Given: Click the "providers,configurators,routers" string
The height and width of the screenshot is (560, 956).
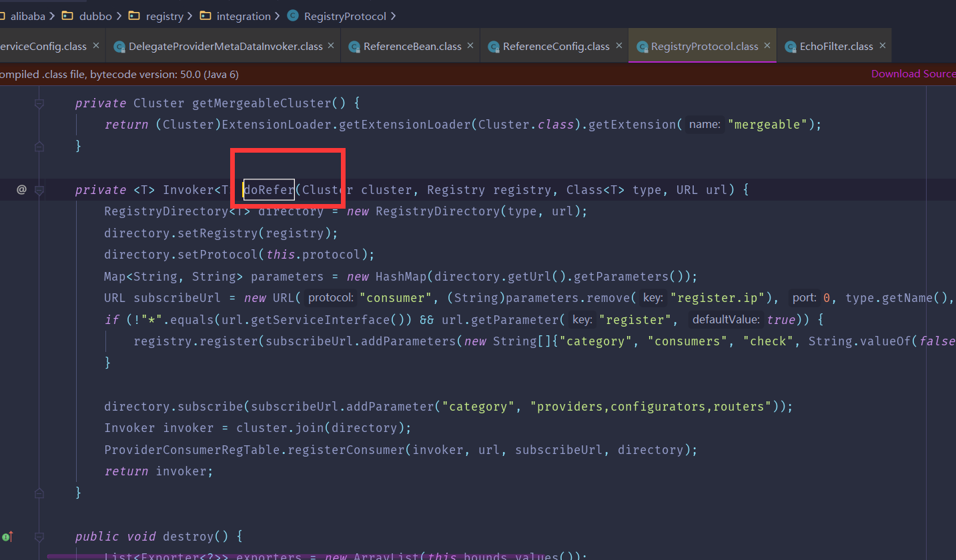Looking at the screenshot, I should 650,407.
